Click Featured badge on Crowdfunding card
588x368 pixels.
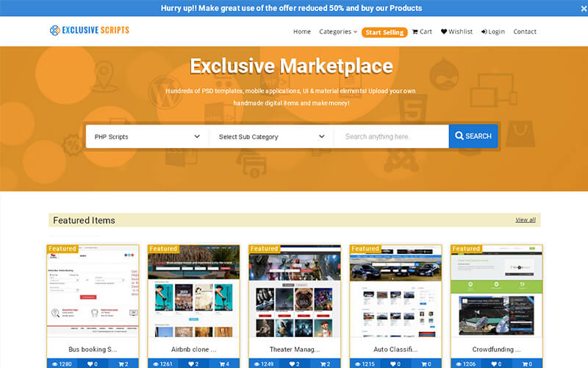pos(466,249)
